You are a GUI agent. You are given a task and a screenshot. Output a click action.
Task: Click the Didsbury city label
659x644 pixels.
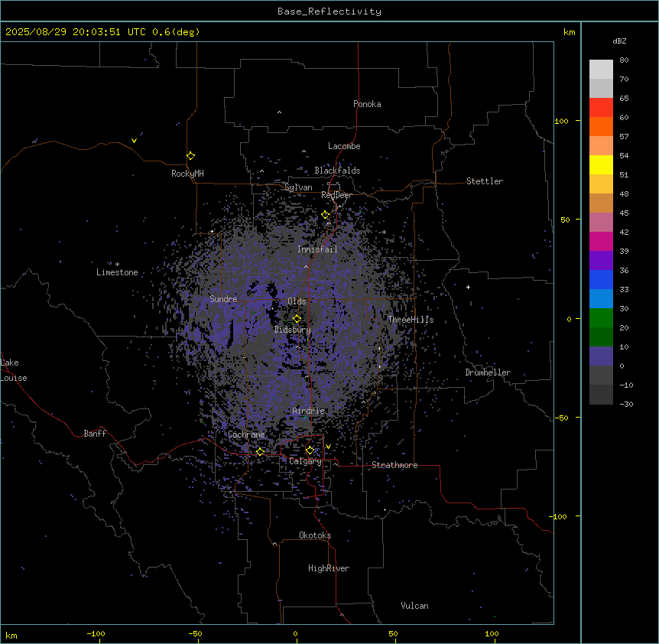click(x=293, y=330)
